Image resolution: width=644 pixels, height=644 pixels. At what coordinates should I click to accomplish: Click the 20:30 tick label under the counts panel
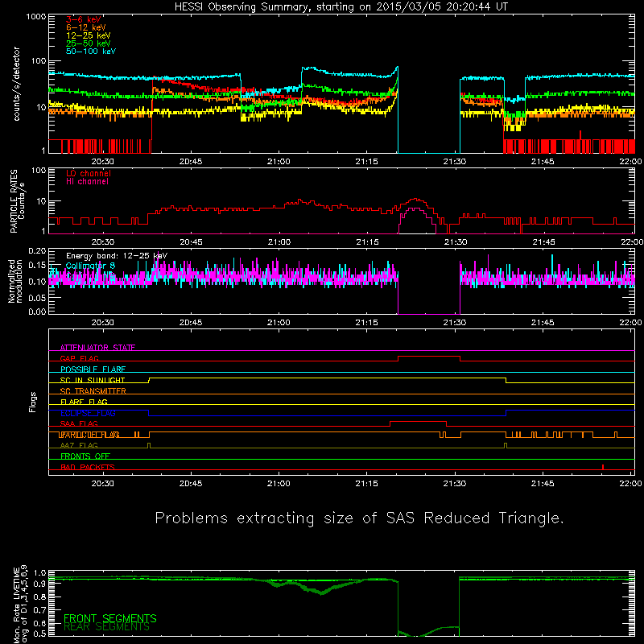(103, 162)
